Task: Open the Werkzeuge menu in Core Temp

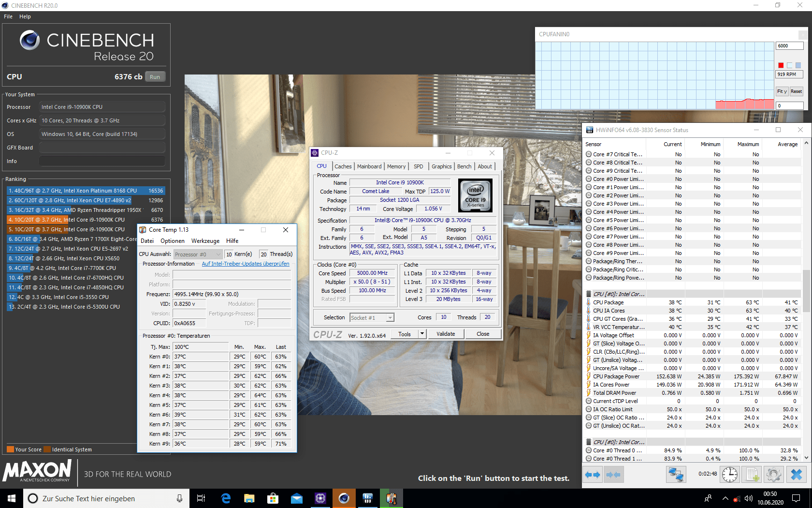Action: [205, 241]
